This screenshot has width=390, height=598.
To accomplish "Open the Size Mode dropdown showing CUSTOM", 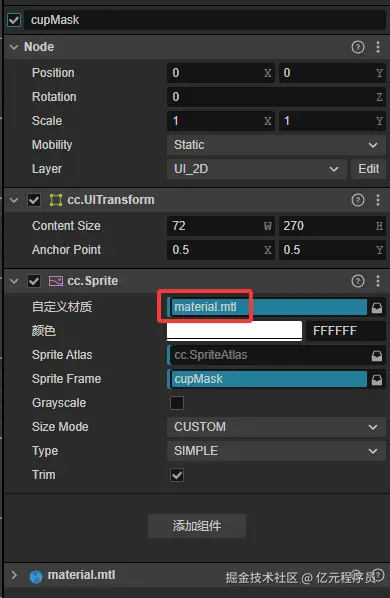I will tap(276, 427).
